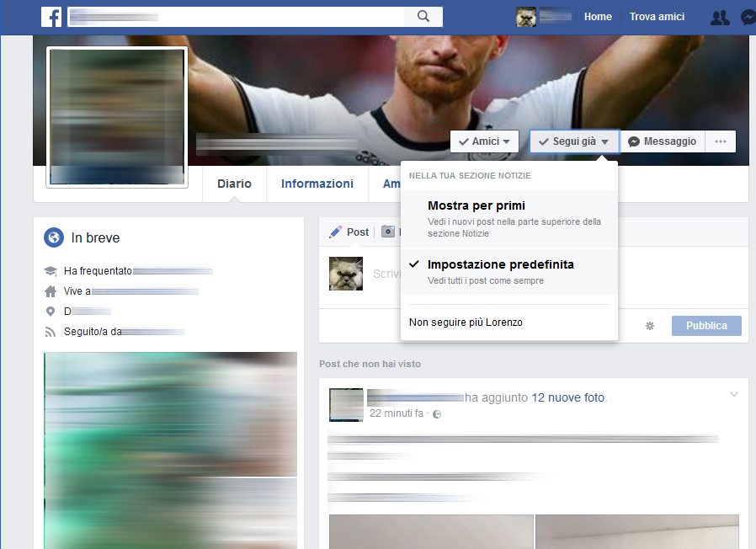Toggle the Segui già follow button
The height and width of the screenshot is (549, 756).
point(574,141)
